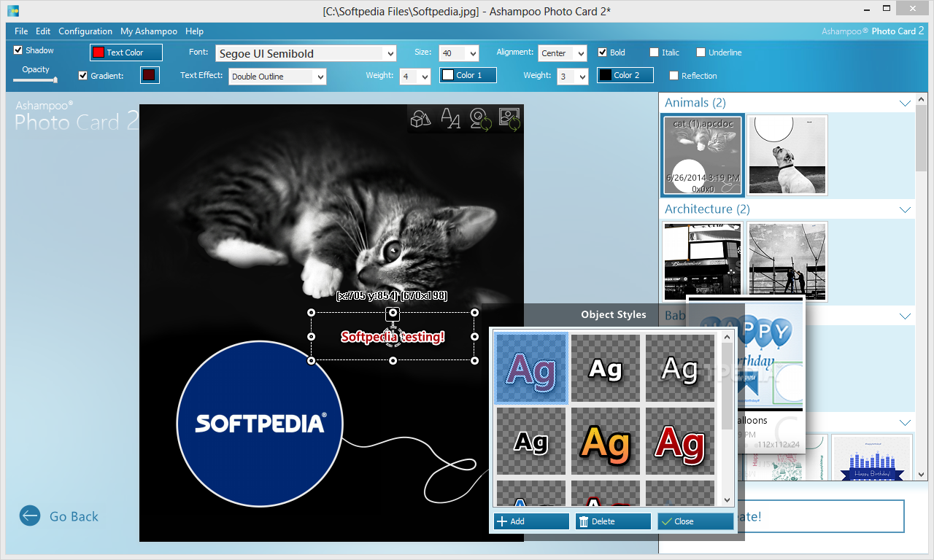Select the blue candles Happy Birthday card thumbnail
This screenshot has height=560, width=934.
pos(873,457)
